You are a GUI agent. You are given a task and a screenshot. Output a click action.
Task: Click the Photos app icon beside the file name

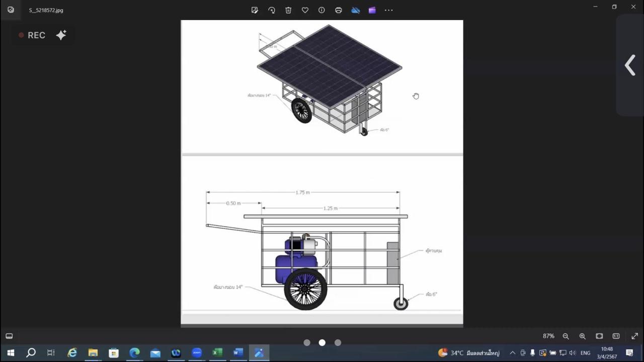click(x=11, y=10)
